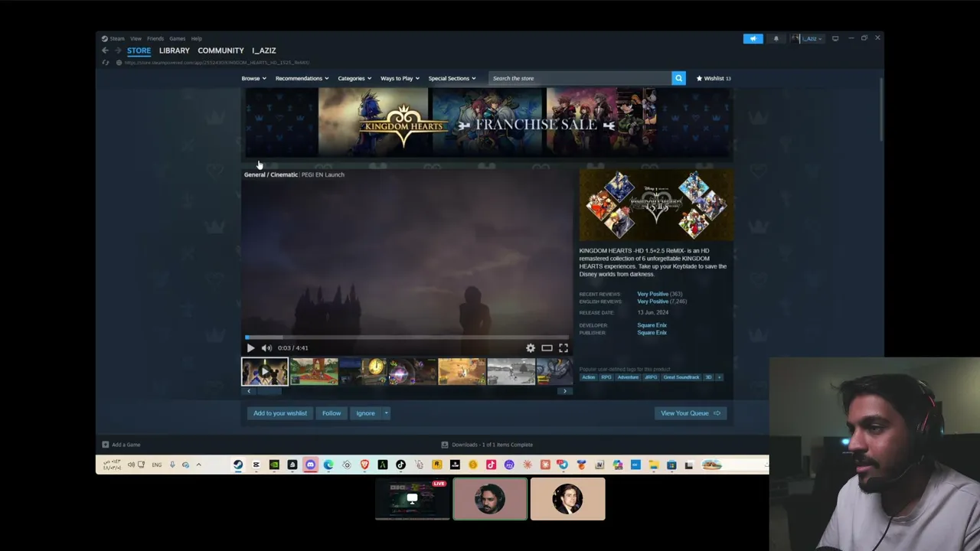Open the COMMUNITY tab
980x551 pixels.
click(220, 51)
